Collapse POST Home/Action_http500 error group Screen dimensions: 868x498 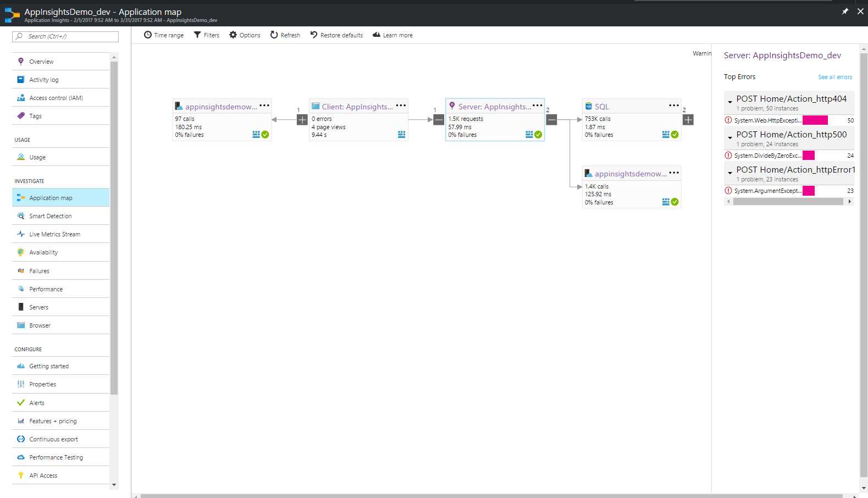tap(730, 137)
